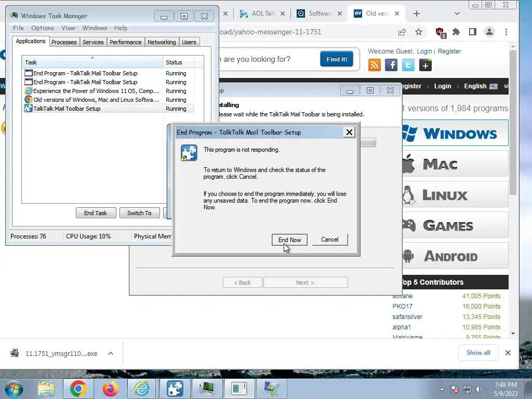Screen dimensions: 532x399
Task: Click the Find It! search button
Action: point(337,59)
